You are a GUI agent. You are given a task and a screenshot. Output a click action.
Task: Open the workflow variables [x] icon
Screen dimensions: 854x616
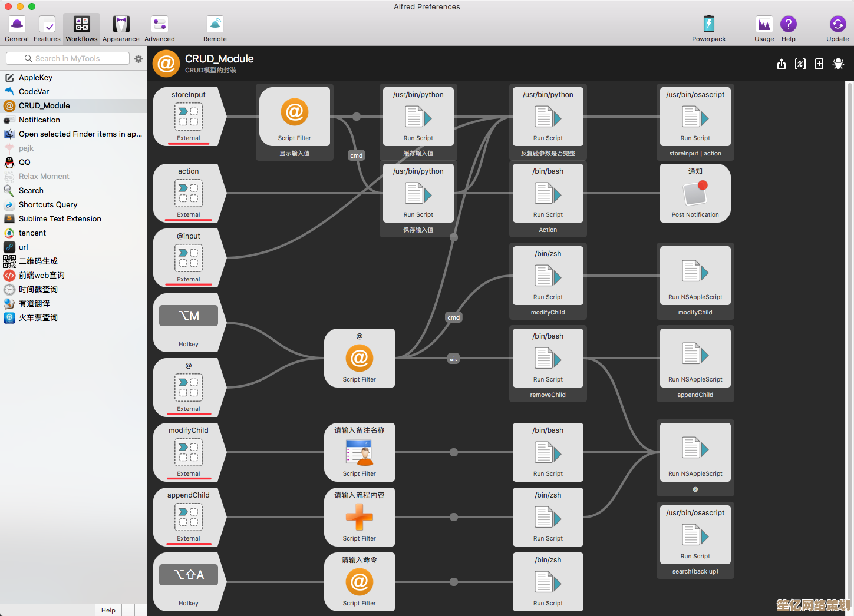point(800,64)
